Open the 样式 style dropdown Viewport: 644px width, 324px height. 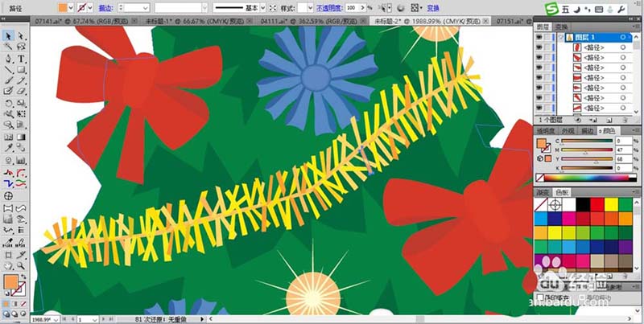pos(311,8)
